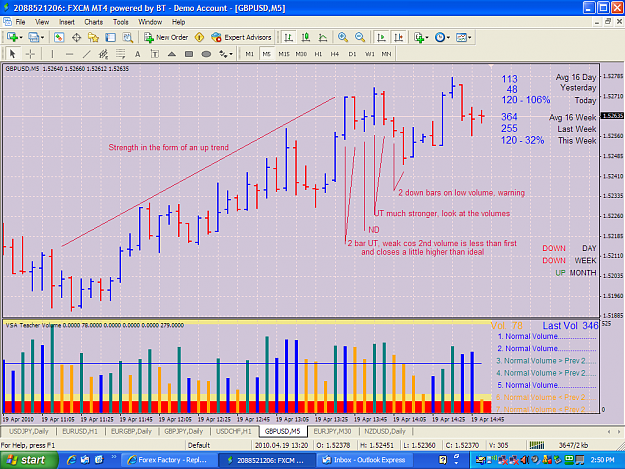Toggle Auto Scroll chart button
The width and height of the screenshot is (625, 469).
point(381,37)
